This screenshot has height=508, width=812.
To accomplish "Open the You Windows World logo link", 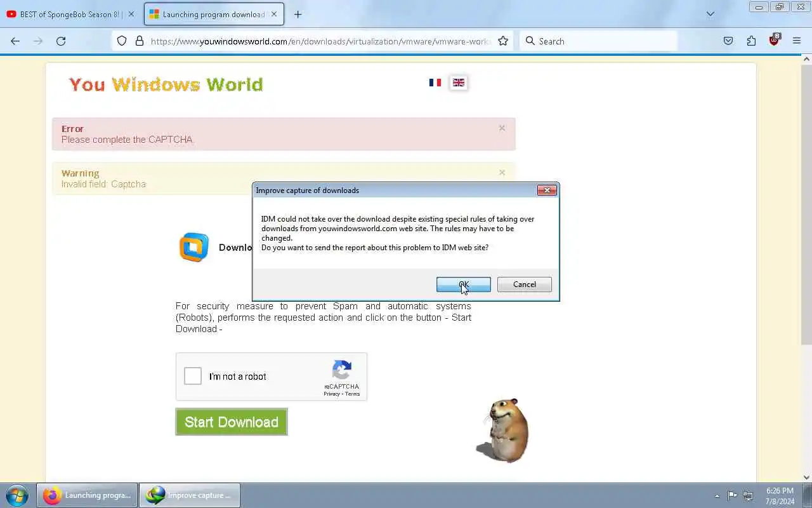I will (166, 84).
